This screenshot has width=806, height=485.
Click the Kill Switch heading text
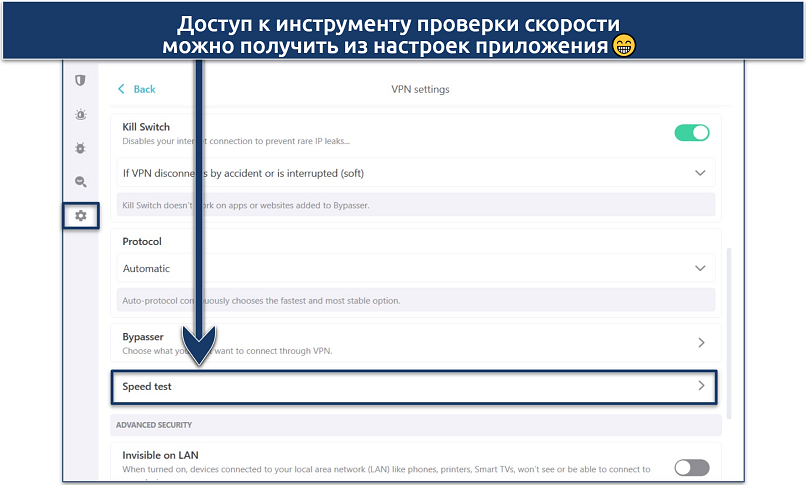coord(146,127)
